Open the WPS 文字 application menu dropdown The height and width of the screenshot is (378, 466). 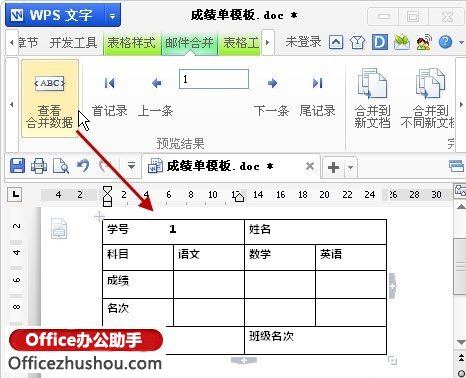coord(112,15)
